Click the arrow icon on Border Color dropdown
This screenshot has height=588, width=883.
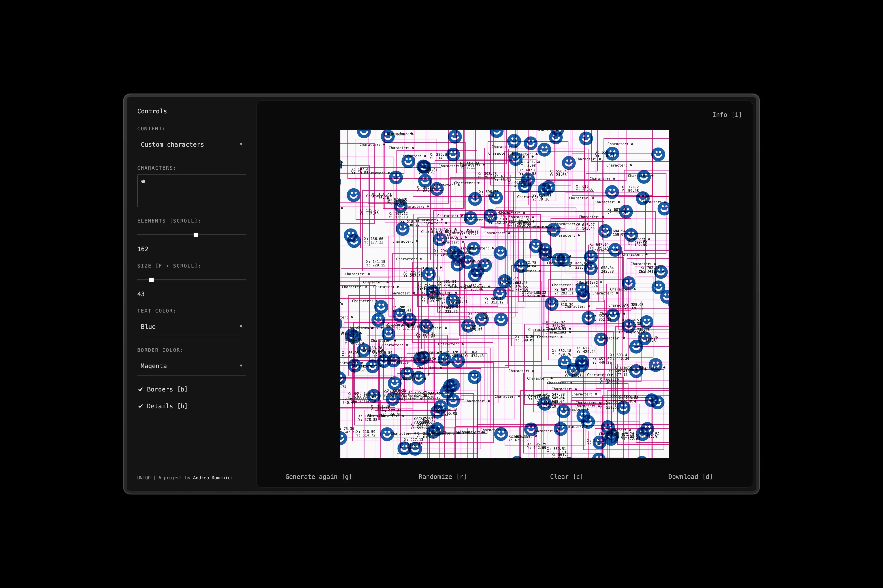coord(241,366)
